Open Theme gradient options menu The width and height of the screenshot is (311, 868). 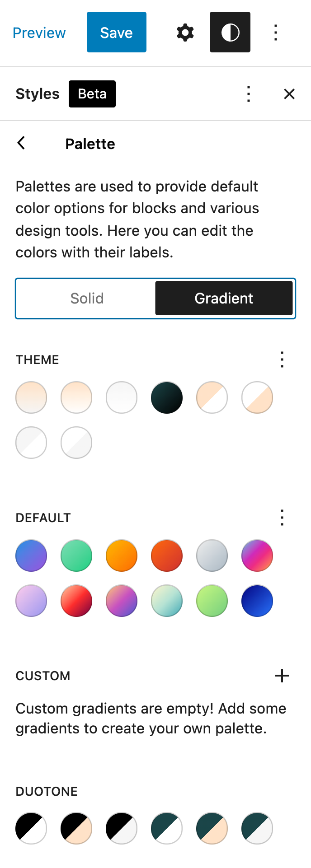[282, 359]
